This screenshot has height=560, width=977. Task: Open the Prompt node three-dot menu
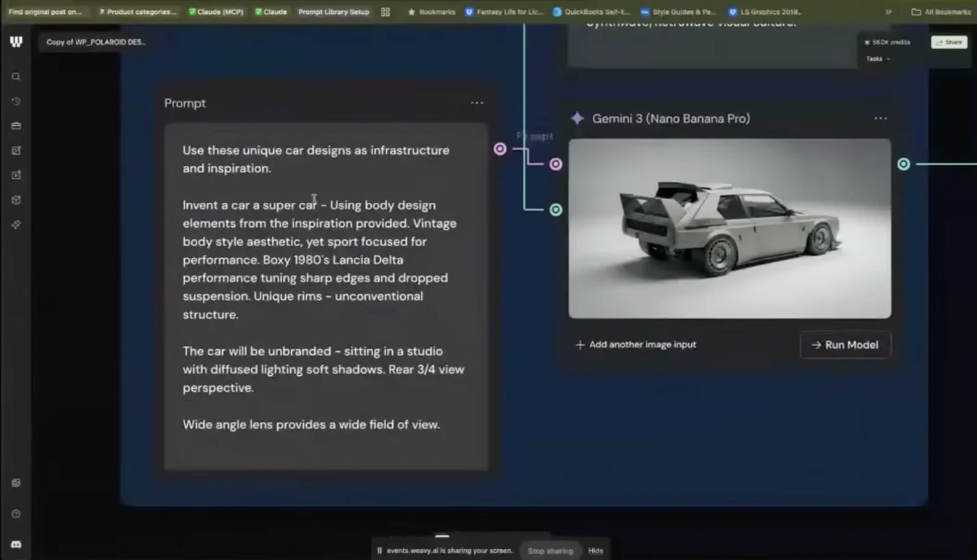[477, 103]
